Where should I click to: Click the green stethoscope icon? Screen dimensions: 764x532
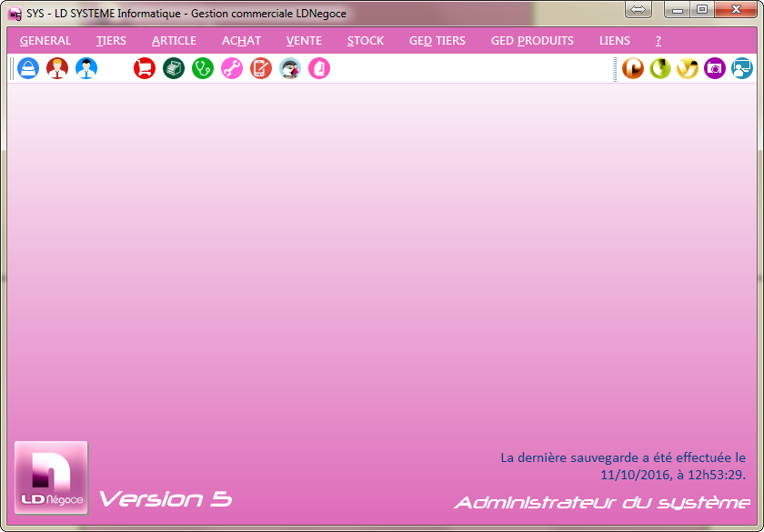coord(203,68)
